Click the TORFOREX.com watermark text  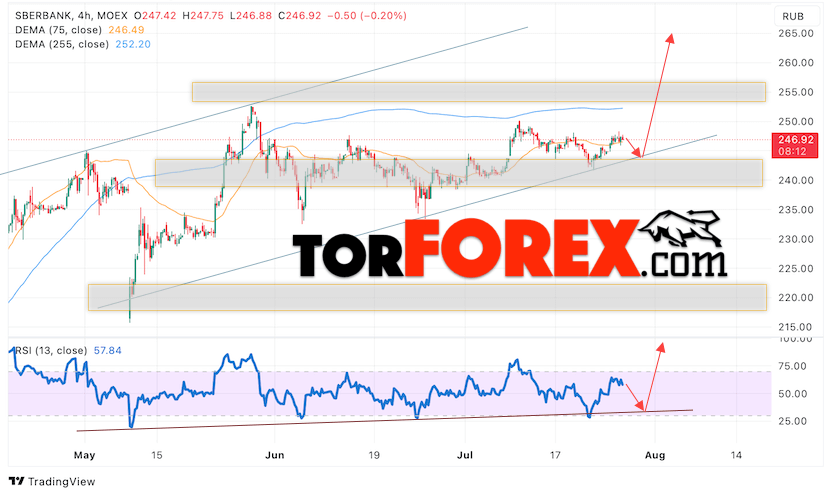click(509, 248)
